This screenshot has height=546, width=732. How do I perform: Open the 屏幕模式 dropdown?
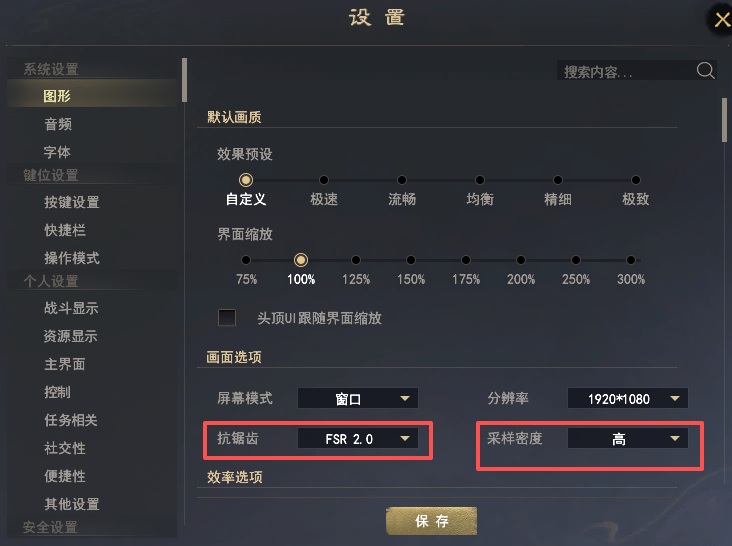tap(357, 398)
